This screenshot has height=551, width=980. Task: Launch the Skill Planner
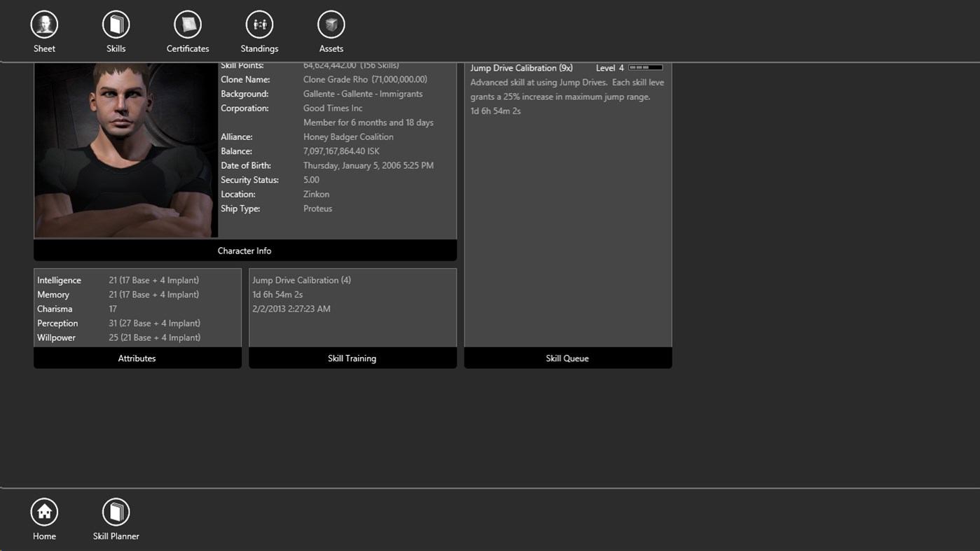115,517
